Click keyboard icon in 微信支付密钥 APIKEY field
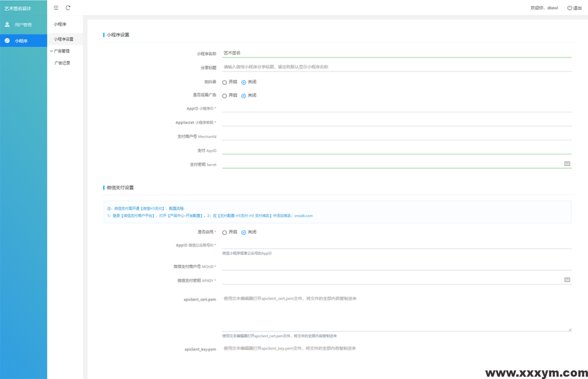 [x=567, y=280]
